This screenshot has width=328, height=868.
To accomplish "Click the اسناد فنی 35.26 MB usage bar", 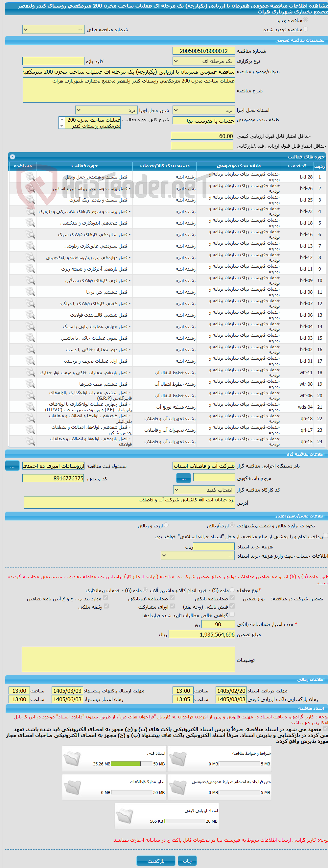I will point(132,764).
